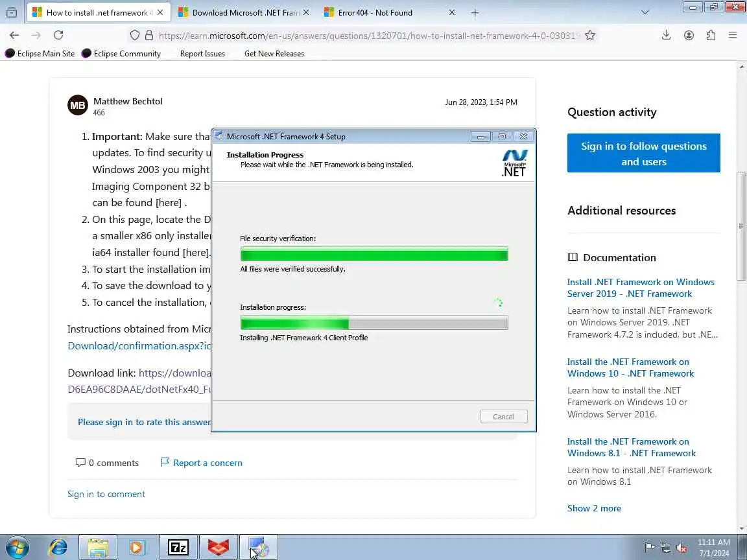Open Report Issues bookmark
The height and width of the screenshot is (560, 747).
click(202, 53)
